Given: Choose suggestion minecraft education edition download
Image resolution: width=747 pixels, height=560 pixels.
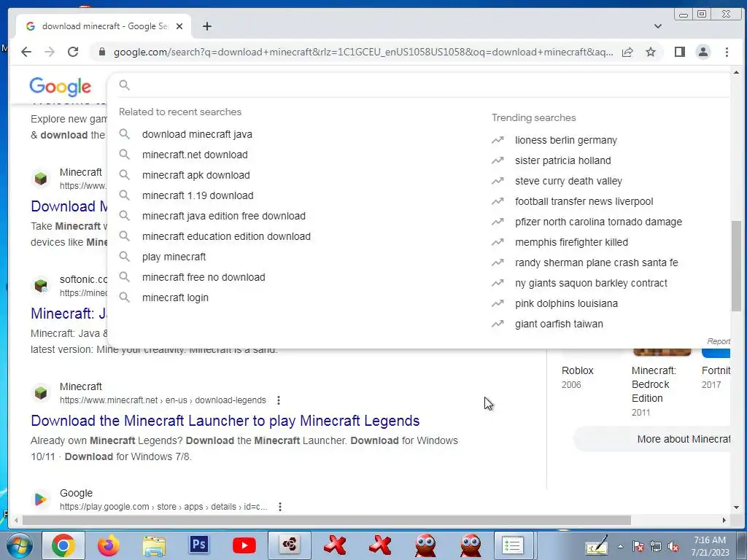Looking at the screenshot, I should click(x=226, y=237).
